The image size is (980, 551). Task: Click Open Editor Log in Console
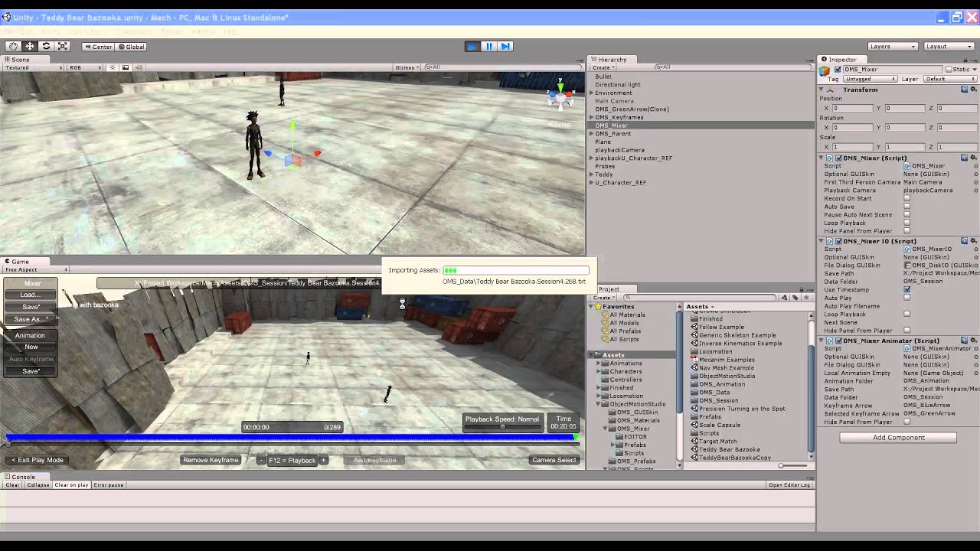point(789,485)
